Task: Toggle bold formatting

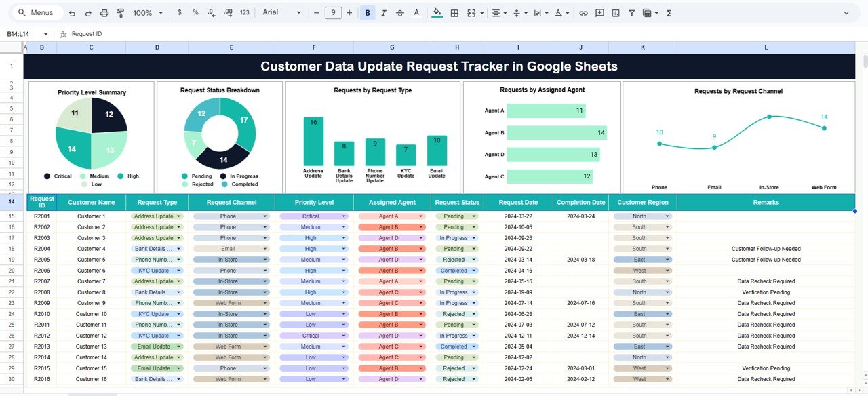Action: point(367,12)
